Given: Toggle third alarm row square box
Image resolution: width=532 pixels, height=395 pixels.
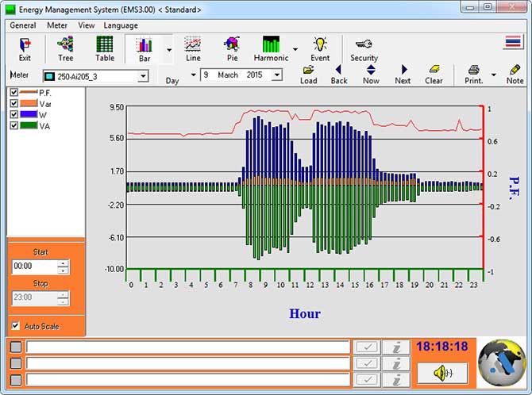Looking at the screenshot, I should pyautogui.click(x=16, y=380).
